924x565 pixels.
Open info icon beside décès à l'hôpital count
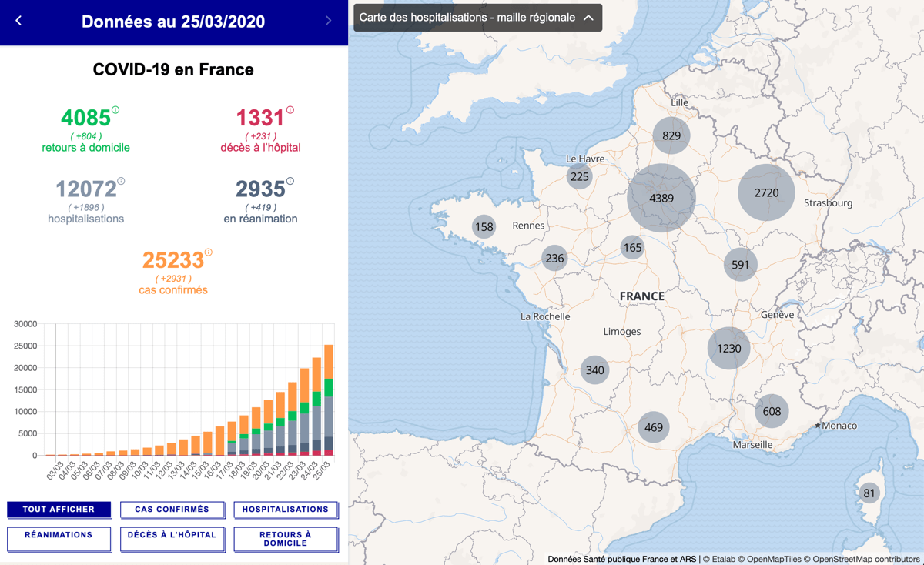[x=290, y=110]
